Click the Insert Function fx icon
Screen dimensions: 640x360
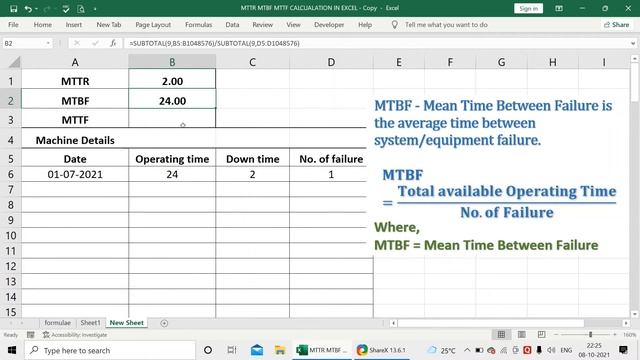pyautogui.click(x=113, y=43)
